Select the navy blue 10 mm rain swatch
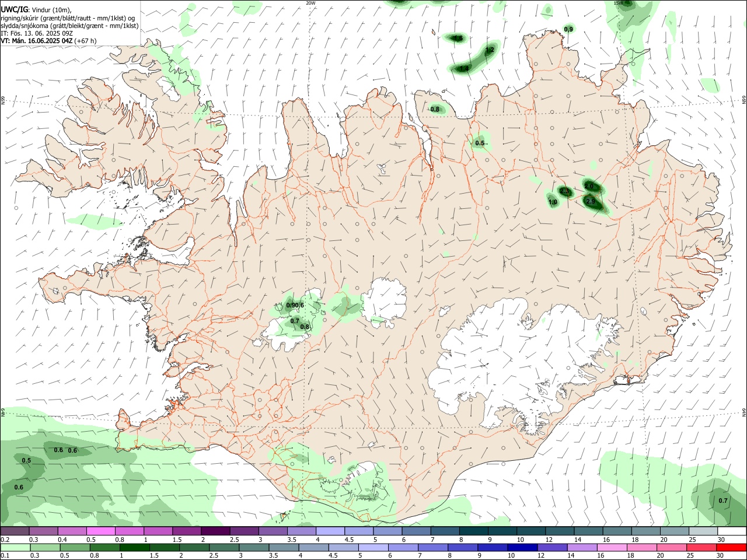The height and width of the screenshot is (560, 747). coord(522,547)
